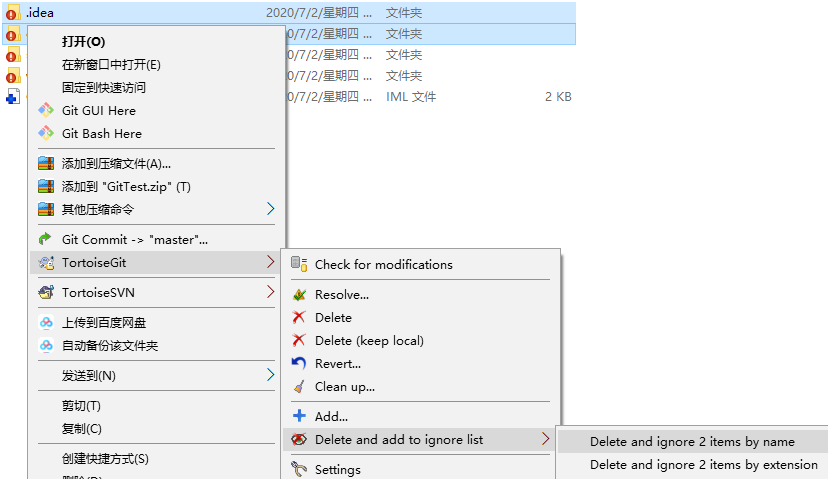Select Git Commit -> "master"...
Image resolution: width=828 pixels, height=479 pixels.
135,239
